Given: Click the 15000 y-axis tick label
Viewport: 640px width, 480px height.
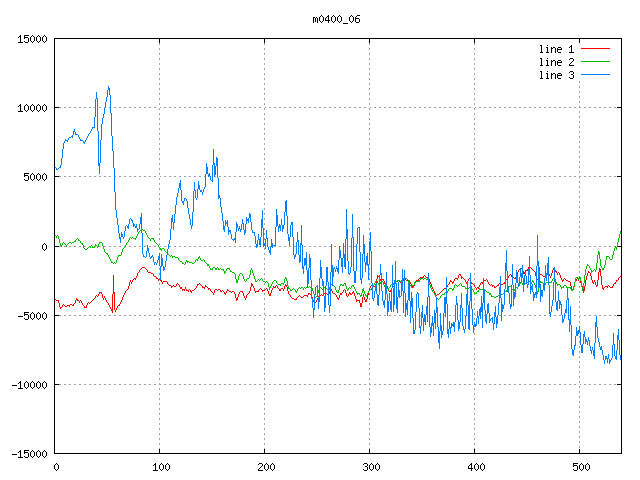Looking at the screenshot, I should point(33,39).
